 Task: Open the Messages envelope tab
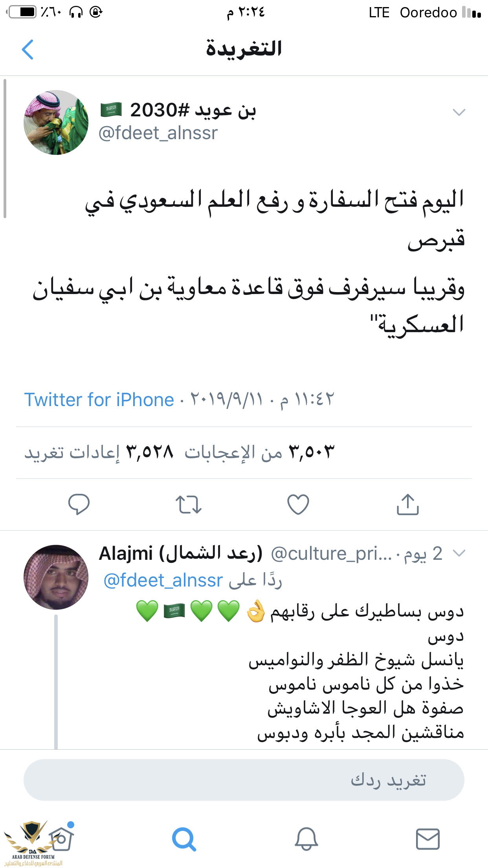[x=427, y=839]
